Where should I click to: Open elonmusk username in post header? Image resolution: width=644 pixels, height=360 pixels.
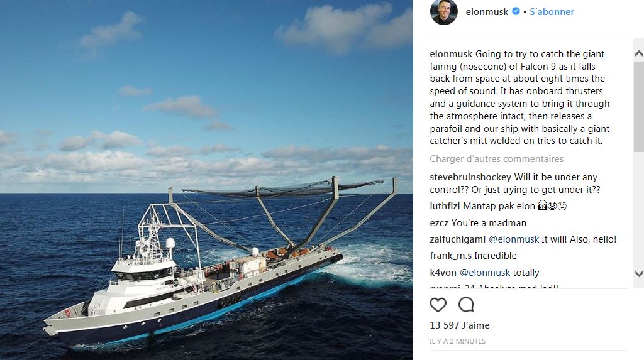[x=487, y=12]
